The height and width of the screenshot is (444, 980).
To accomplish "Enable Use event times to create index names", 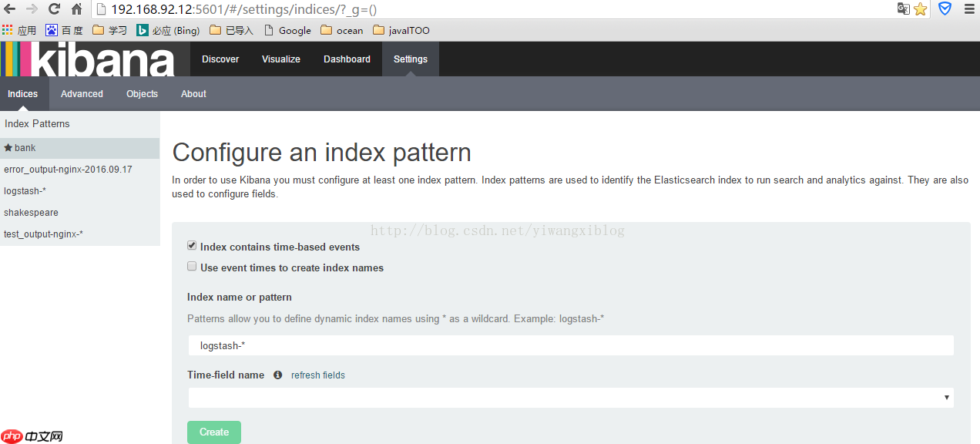I will (x=192, y=267).
